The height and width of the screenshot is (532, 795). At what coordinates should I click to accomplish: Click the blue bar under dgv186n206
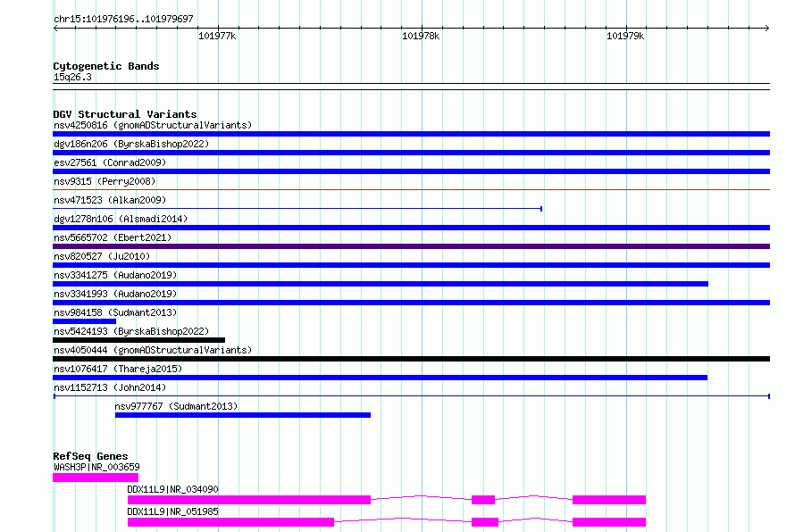[x=411, y=153]
